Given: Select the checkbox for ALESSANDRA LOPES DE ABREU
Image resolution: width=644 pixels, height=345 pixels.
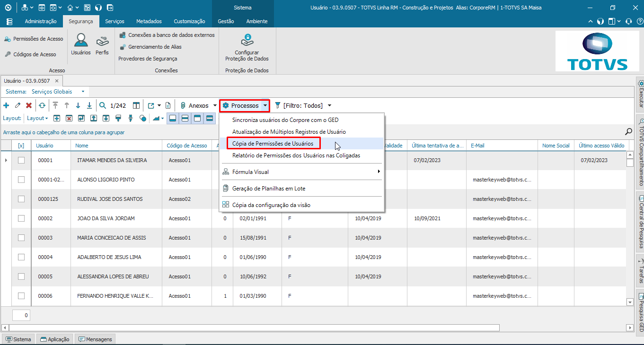Looking at the screenshot, I should [x=21, y=276].
